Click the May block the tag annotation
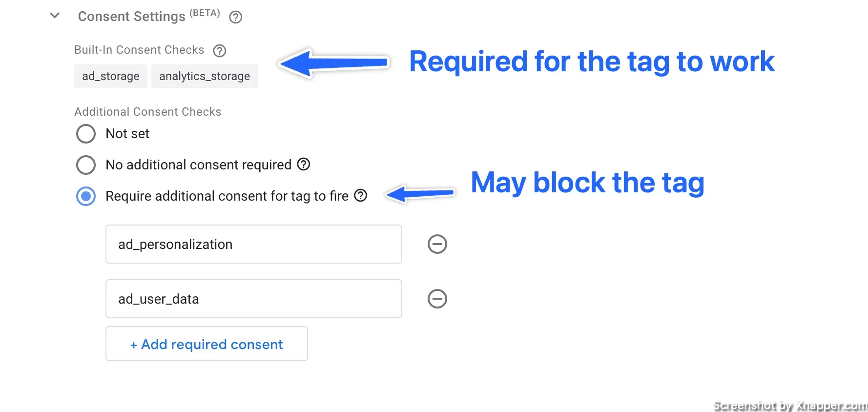Screen dimensions: 868x412 tap(588, 183)
